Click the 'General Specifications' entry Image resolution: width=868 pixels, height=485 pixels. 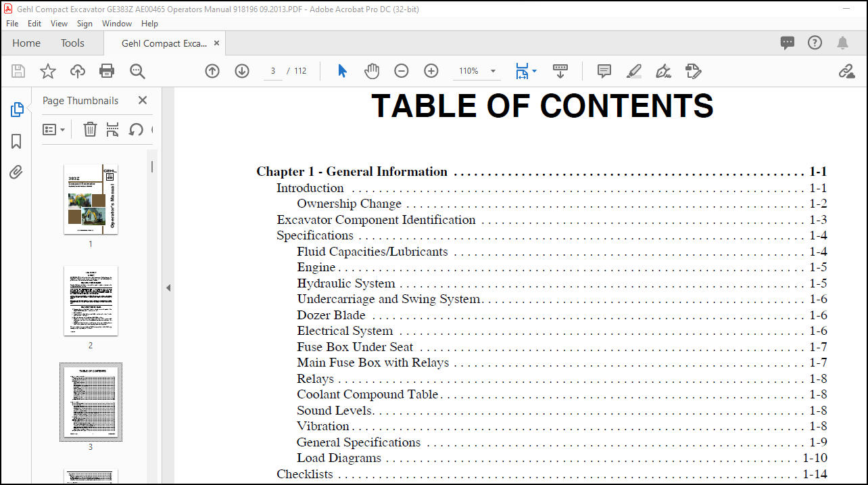[x=358, y=442]
